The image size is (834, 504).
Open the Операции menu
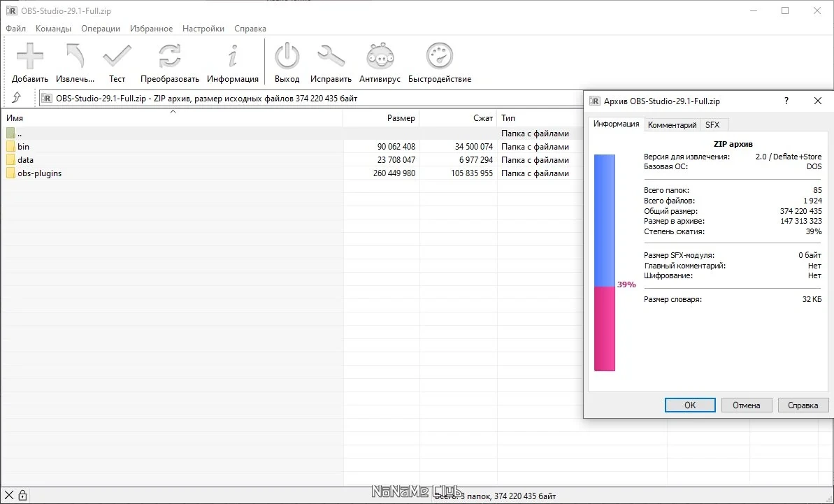pyautogui.click(x=101, y=29)
